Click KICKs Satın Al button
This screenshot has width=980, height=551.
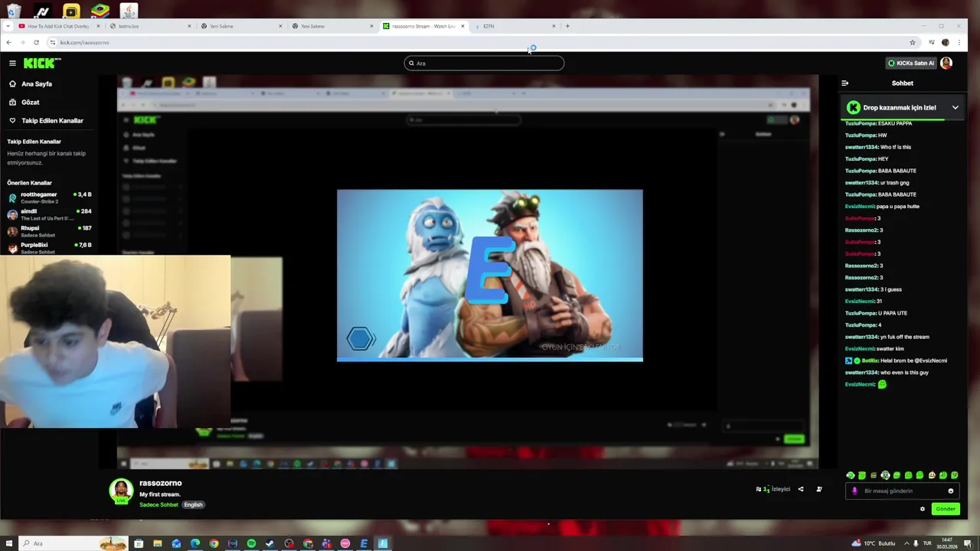tap(910, 63)
